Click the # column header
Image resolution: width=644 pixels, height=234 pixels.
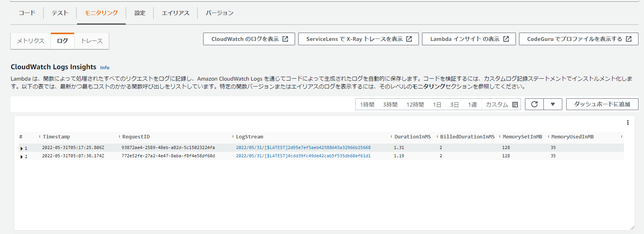tap(21, 137)
